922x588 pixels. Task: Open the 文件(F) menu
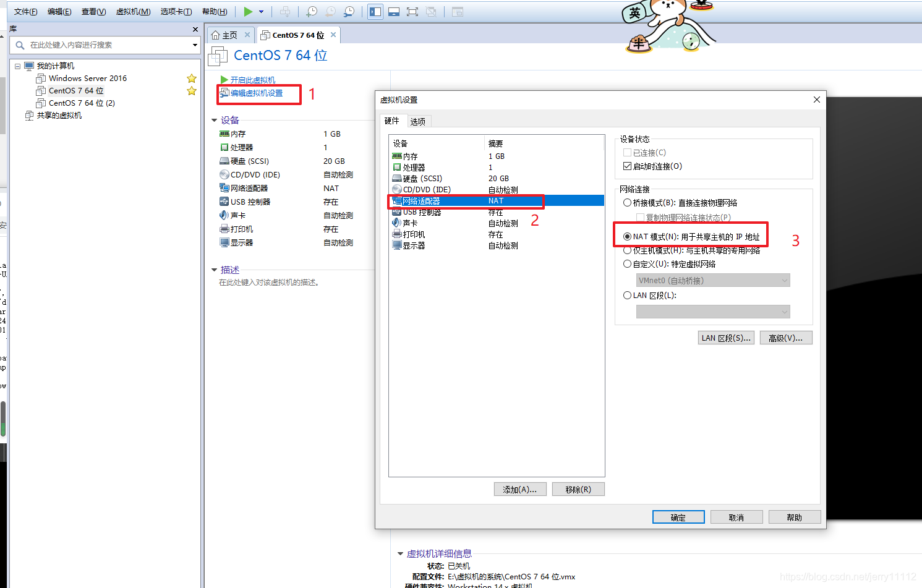point(25,12)
